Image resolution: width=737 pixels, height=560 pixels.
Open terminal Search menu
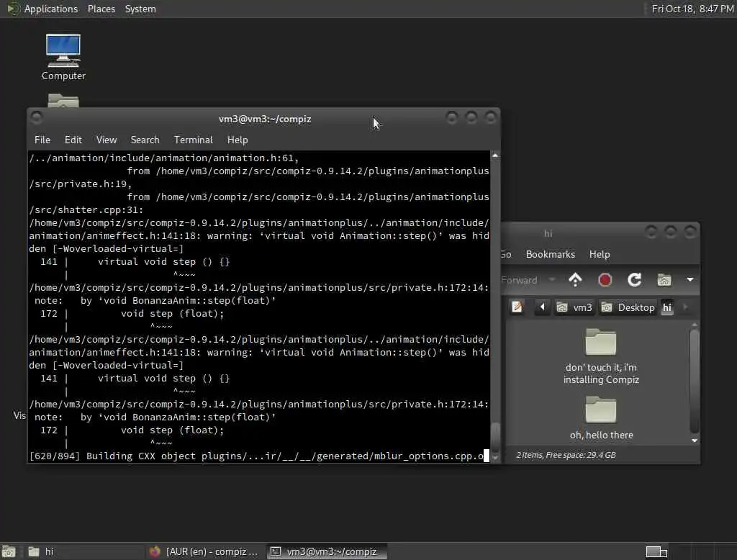pyautogui.click(x=145, y=140)
